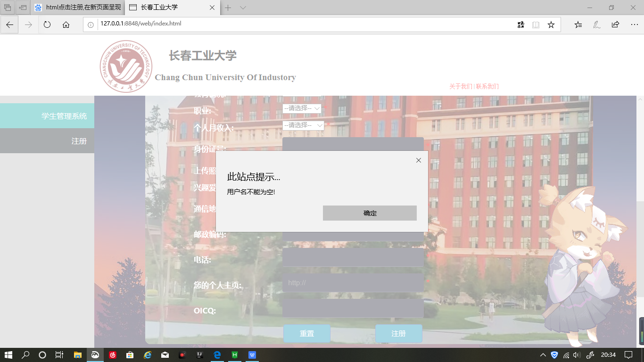Click the university round logo
Image resolution: width=644 pixels, height=362 pixels.
126,66
